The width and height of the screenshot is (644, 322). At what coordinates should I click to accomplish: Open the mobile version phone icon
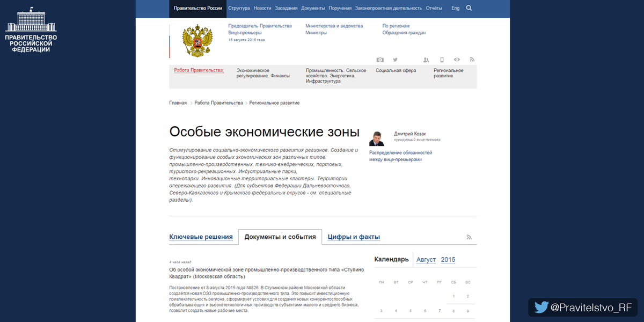coord(442,60)
